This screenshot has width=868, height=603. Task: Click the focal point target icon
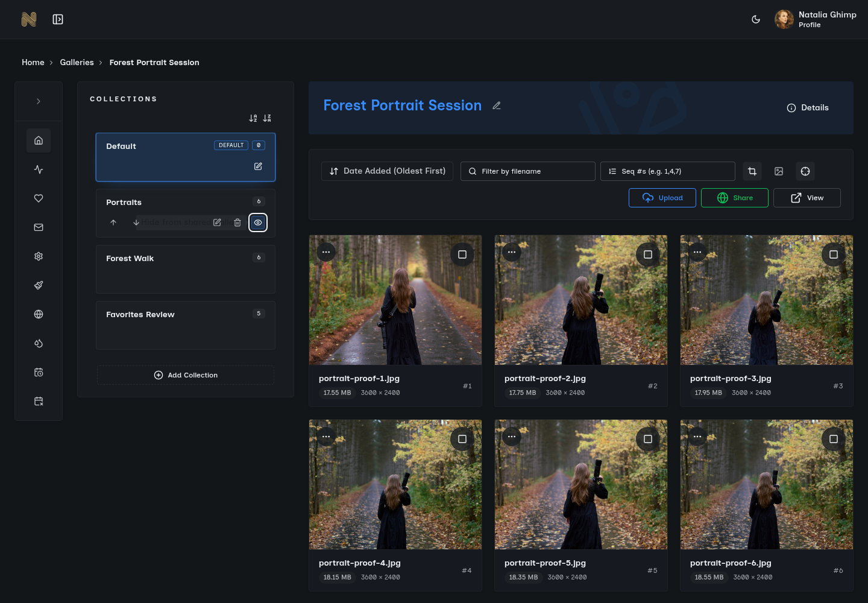805,171
